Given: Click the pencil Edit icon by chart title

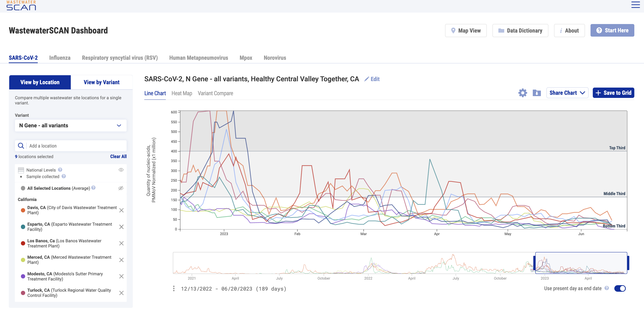Looking at the screenshot, I should [x=366, y=79].
